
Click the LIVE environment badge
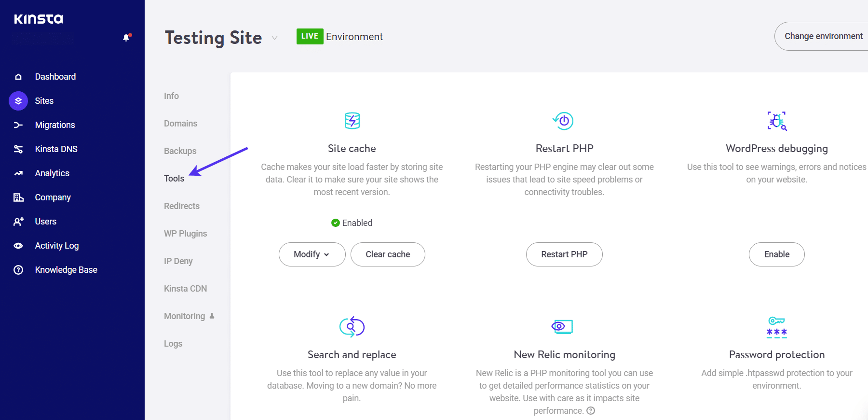[x=310, y=36]
